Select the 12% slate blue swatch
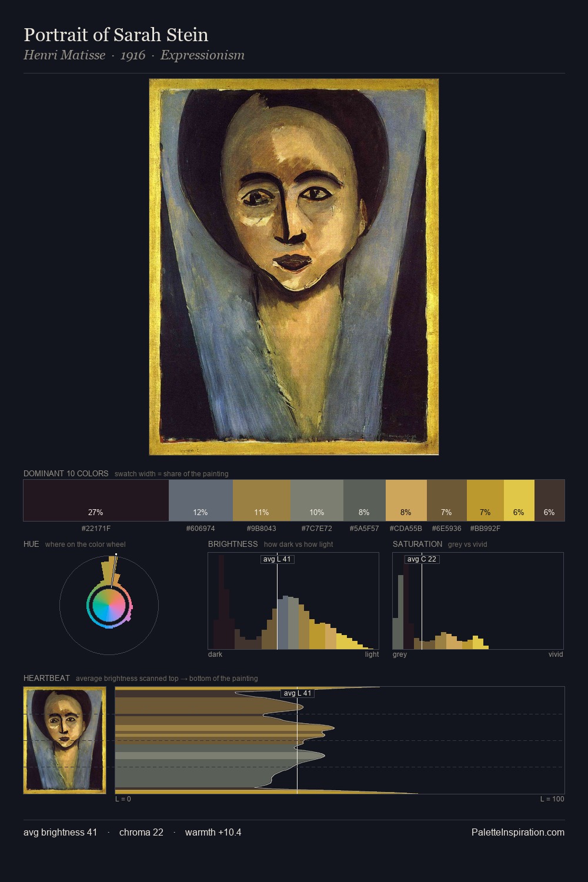Image resolution: width=588 pixels, height=882 pixels. pyautogui.click(x=201, y=500)
